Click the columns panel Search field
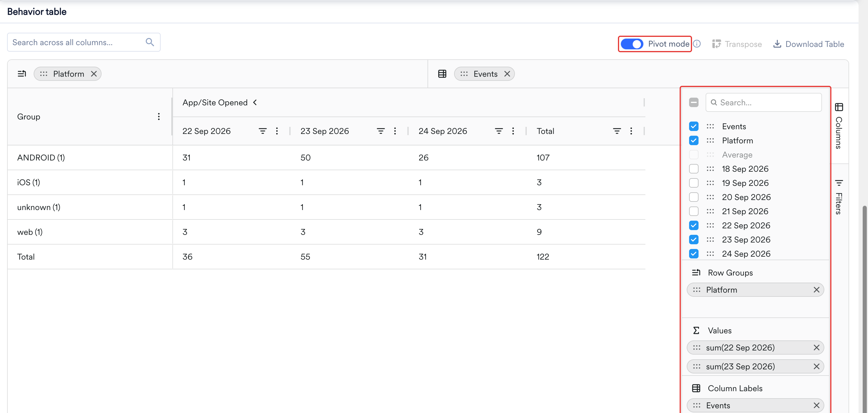 [x=763, y=102]
